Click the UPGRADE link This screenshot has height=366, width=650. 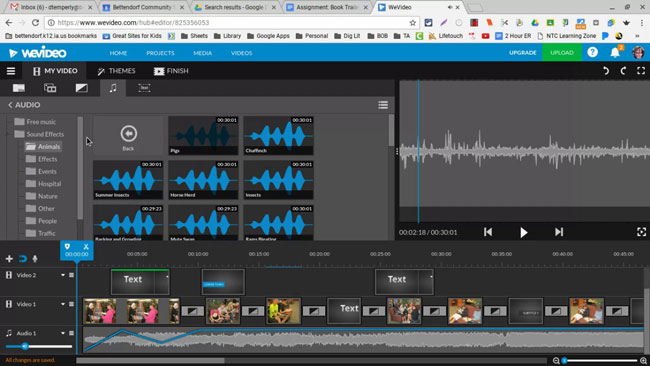522,53
